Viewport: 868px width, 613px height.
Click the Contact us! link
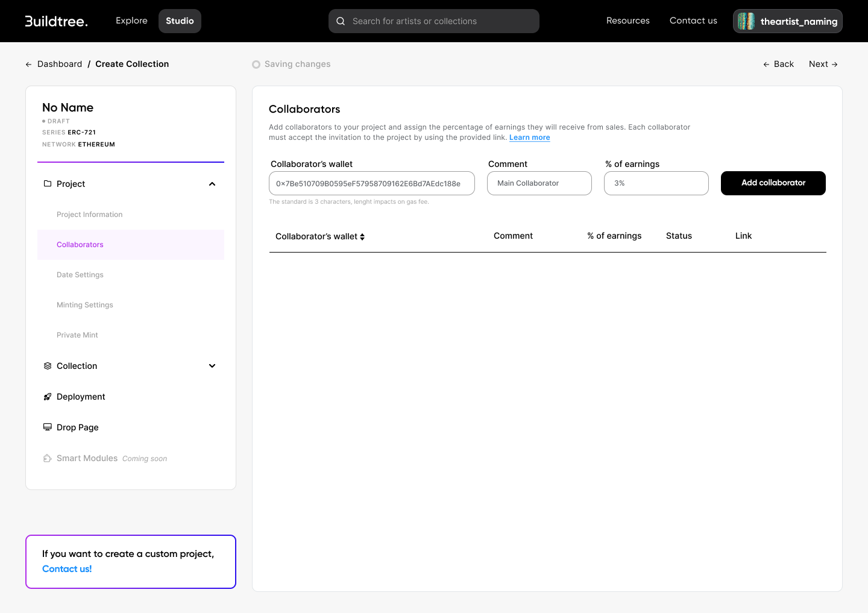(x=67, y=569)
